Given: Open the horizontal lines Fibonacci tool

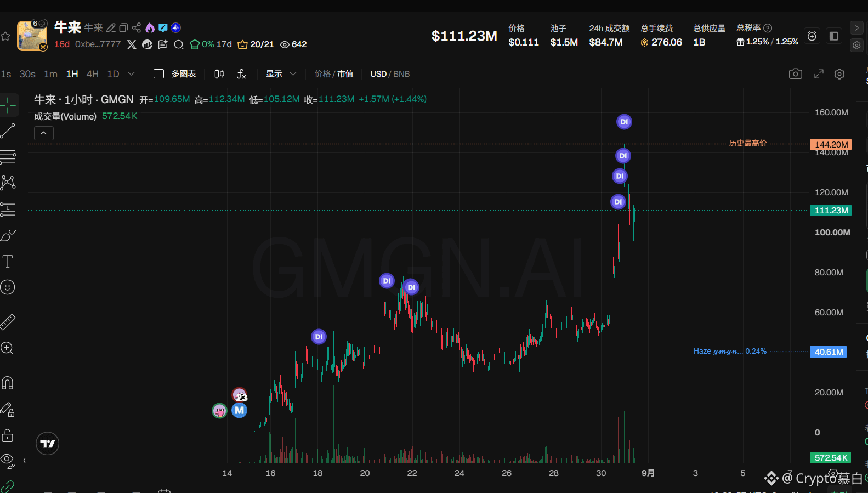Looking at the screenshot, I should coord(8,157).
